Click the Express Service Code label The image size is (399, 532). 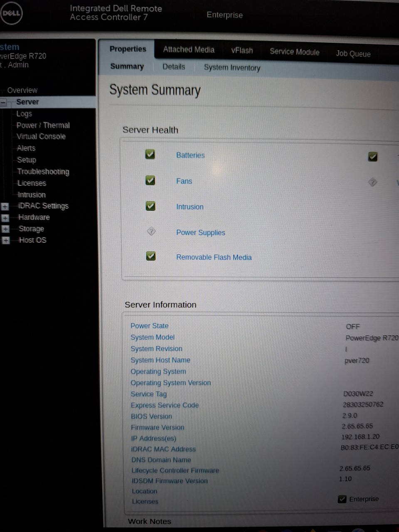click(165, 405)
